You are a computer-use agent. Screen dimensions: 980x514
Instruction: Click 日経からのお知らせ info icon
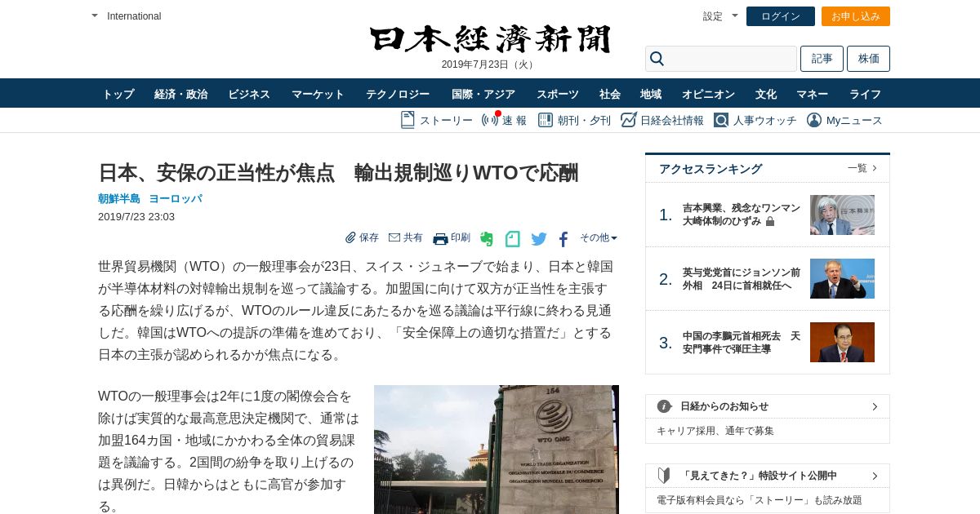click(x=664, y=406)
